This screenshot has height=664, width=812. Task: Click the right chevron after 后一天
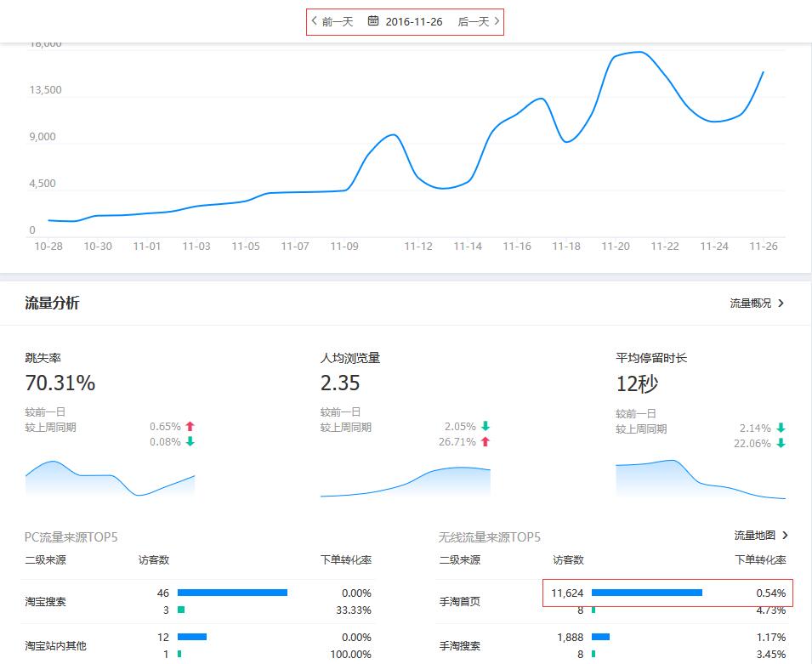(498, 22)
